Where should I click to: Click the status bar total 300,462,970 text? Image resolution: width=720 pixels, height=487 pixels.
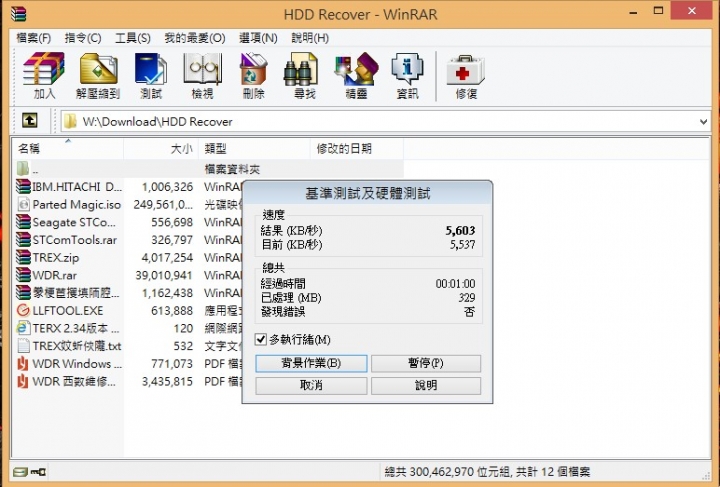487,472
